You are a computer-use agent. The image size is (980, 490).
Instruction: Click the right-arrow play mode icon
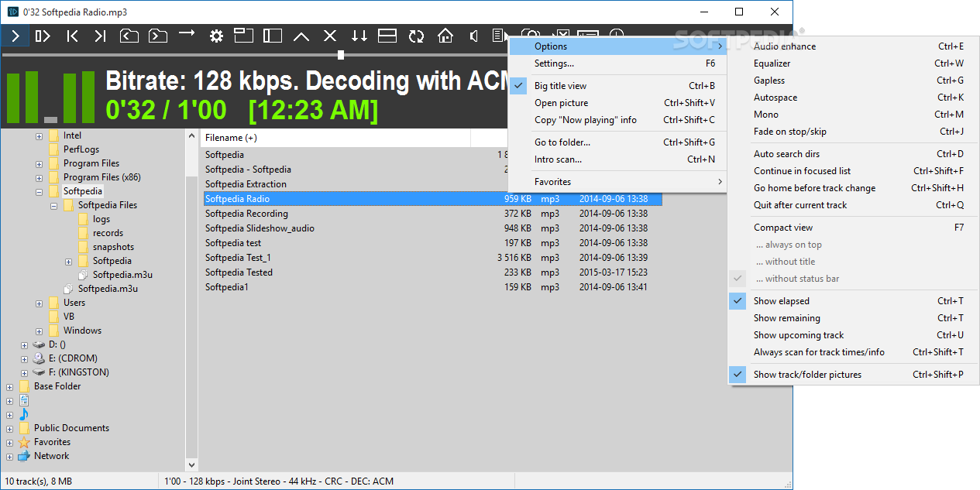187,34
